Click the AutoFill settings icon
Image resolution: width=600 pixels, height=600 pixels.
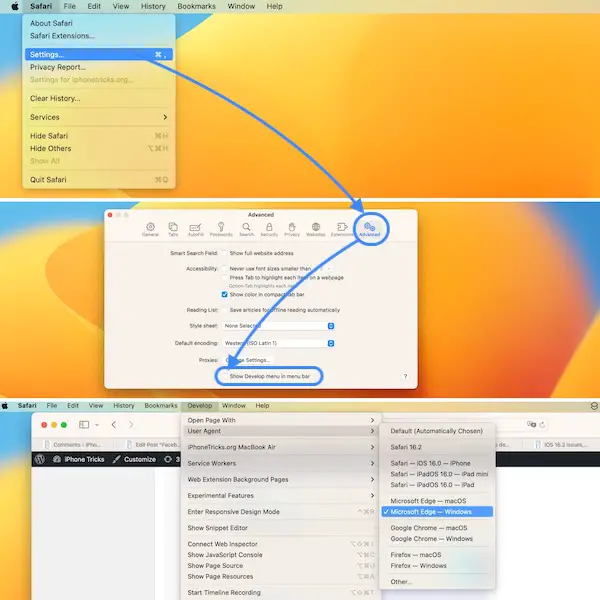(x=197, y=230)
